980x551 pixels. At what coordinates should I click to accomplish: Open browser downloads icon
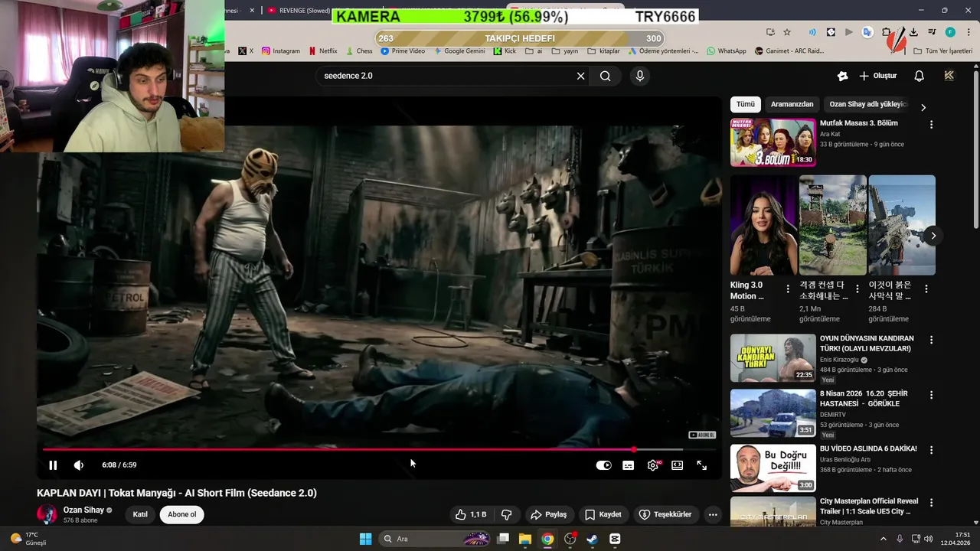coord(913,32)
